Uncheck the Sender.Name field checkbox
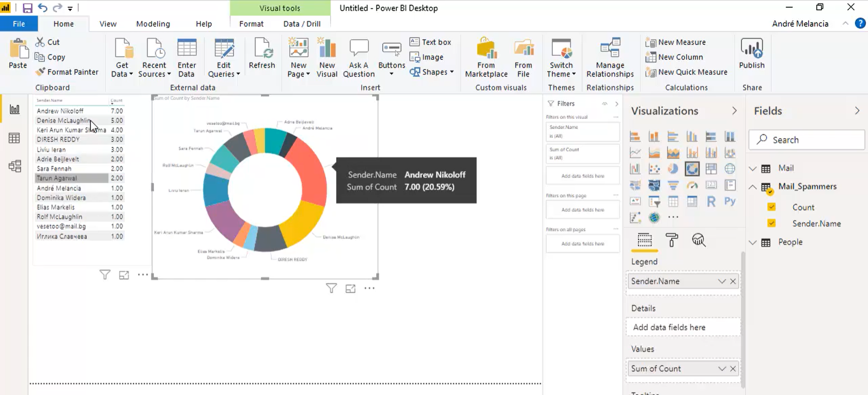This screenshot has width=868, height=395. (x=771, y=223)
